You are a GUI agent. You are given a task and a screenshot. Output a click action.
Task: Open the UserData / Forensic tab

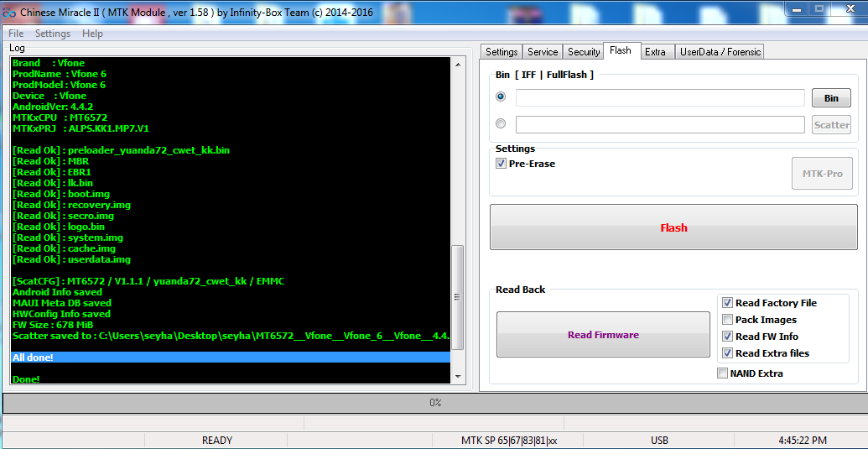coord(720,51)
